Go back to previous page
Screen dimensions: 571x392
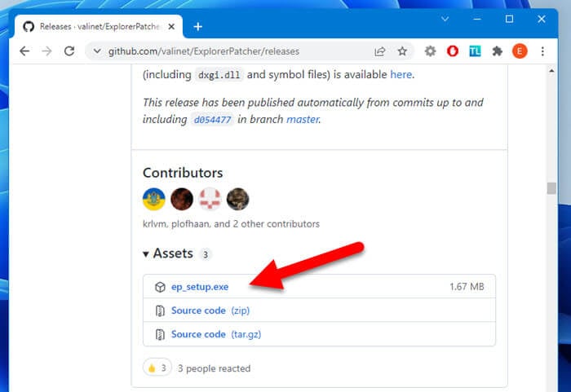(x=24, y=51)
